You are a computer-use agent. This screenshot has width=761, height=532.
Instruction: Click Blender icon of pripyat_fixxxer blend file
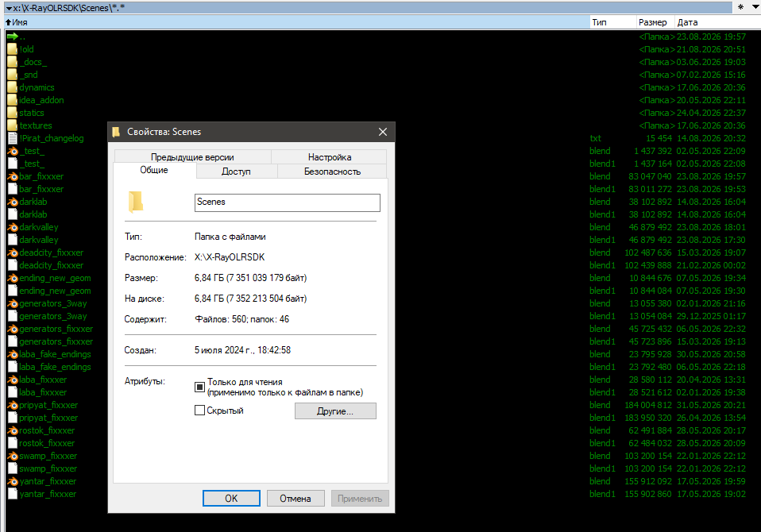pyautogui.click(x=13, y=405)
